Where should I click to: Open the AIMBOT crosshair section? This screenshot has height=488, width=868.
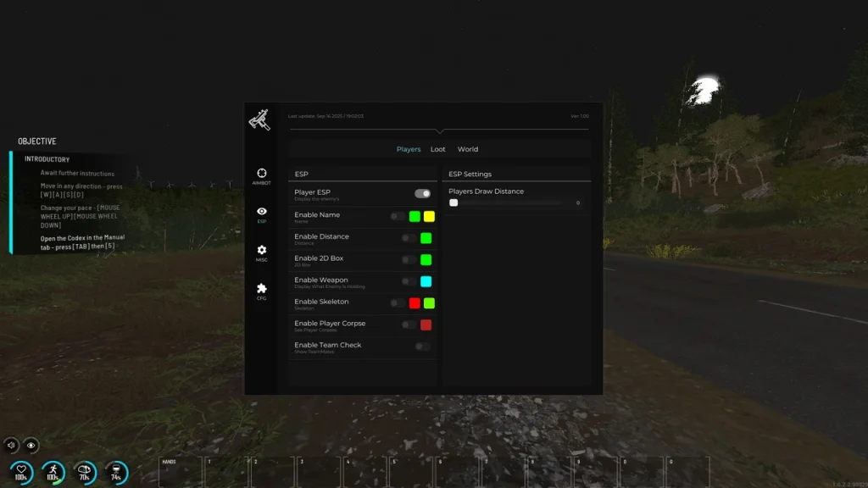click(x=261, y=176)
